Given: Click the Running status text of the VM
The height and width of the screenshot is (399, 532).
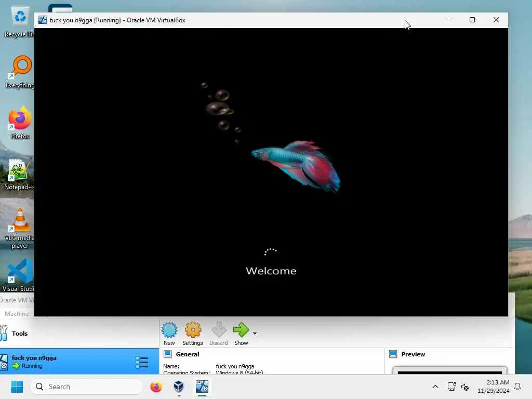Looking at the screenshot, I should click(x=32, y=366).
